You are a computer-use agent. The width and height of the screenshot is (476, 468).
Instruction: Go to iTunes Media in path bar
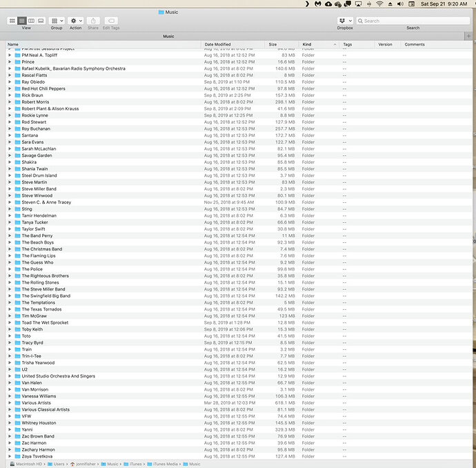[162, 464]
